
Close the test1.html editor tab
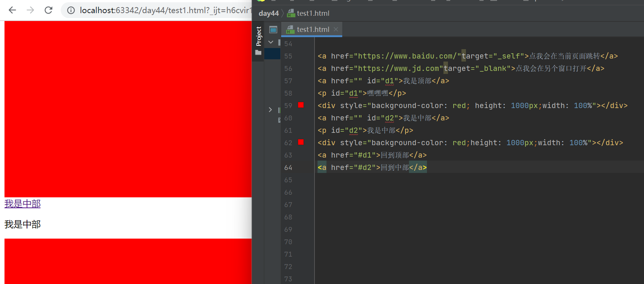[336, 29]
